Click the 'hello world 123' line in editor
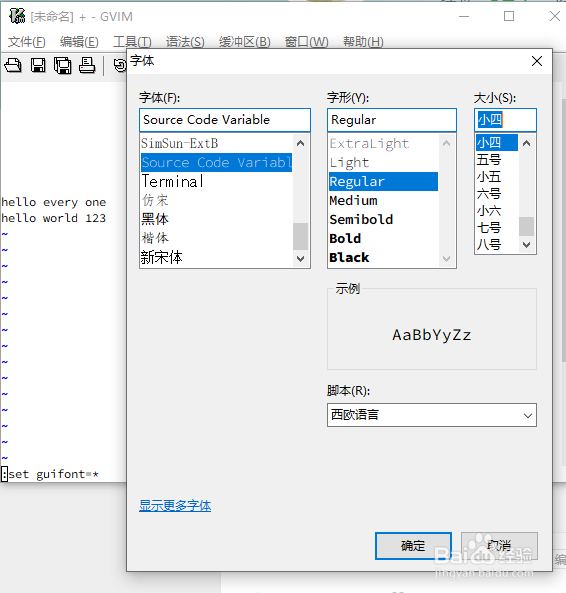The image size is (566, 593). click(x=54, y=218)
